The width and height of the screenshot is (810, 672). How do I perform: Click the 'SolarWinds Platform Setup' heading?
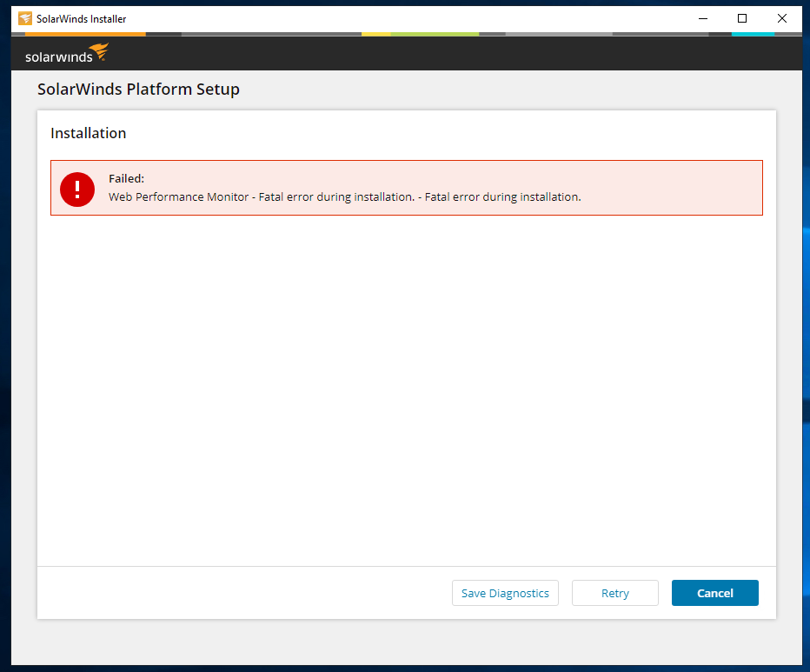[x=138, y=90]
